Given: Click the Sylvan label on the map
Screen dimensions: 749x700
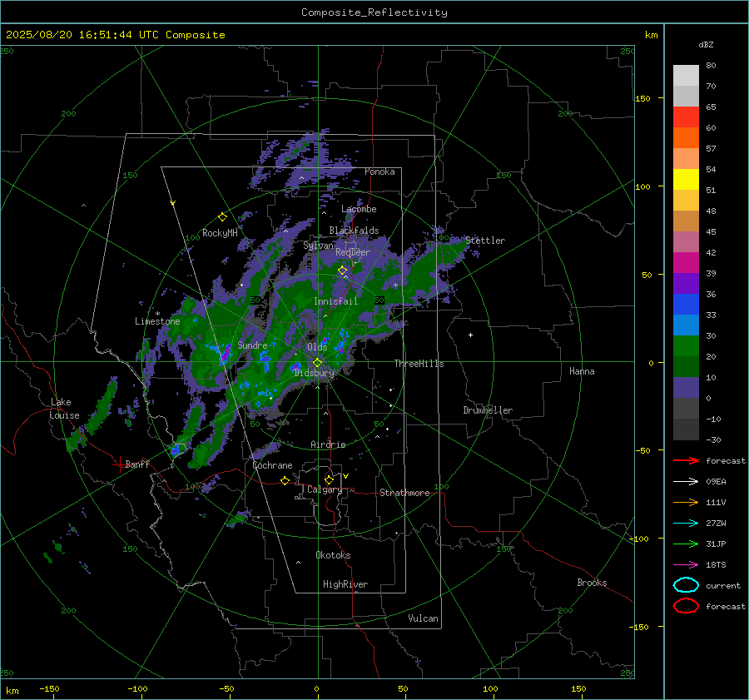Looking at the screenshot, I should click(x=318, y=246).
